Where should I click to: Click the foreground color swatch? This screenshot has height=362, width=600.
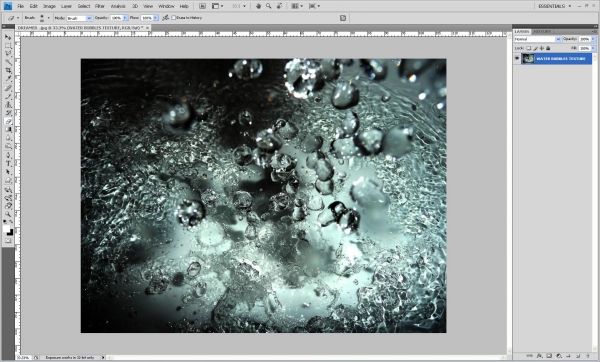[x=7, y=229]
